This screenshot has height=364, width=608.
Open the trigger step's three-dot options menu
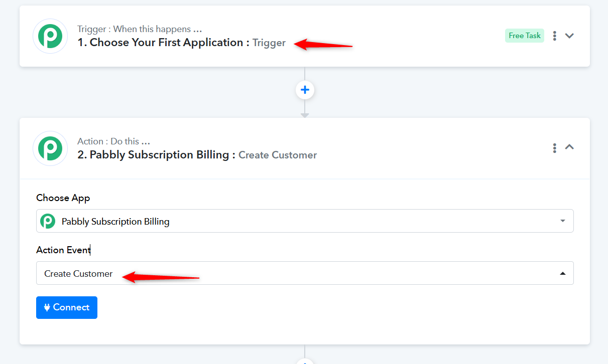554,36
